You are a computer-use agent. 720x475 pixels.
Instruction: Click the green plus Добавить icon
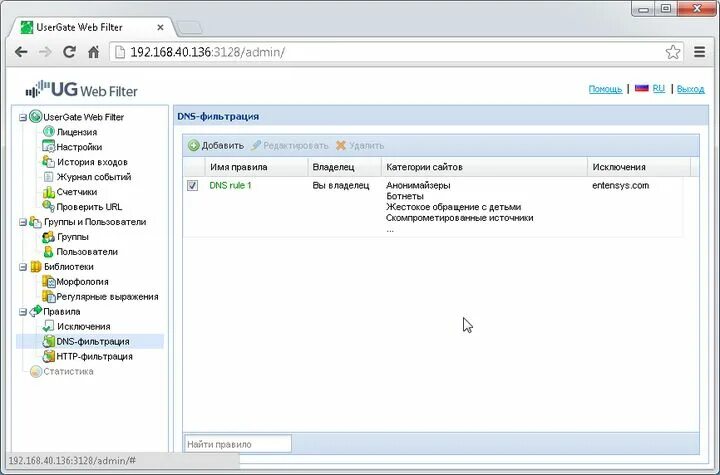tap(194, 146)
